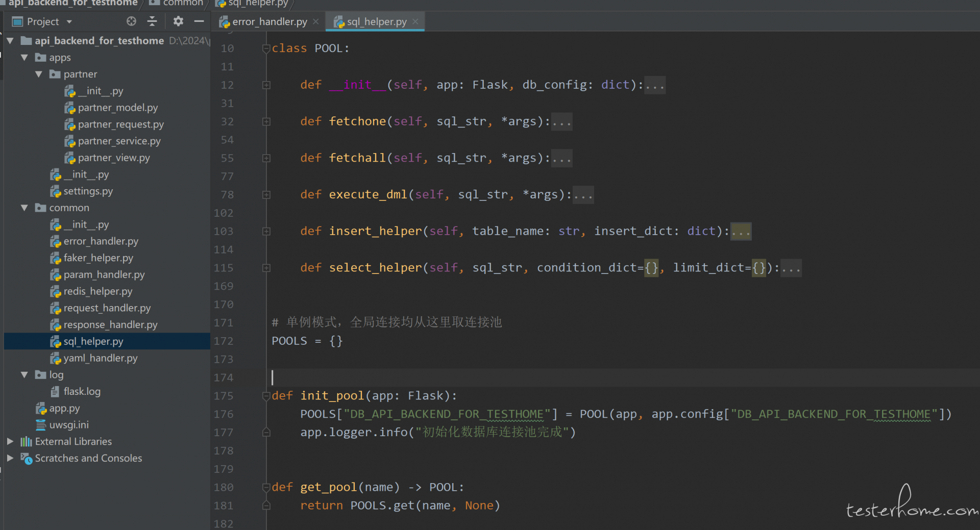
Task: Click the sql_helper.py breadcrumb
Action: click(x=258, y=3)
